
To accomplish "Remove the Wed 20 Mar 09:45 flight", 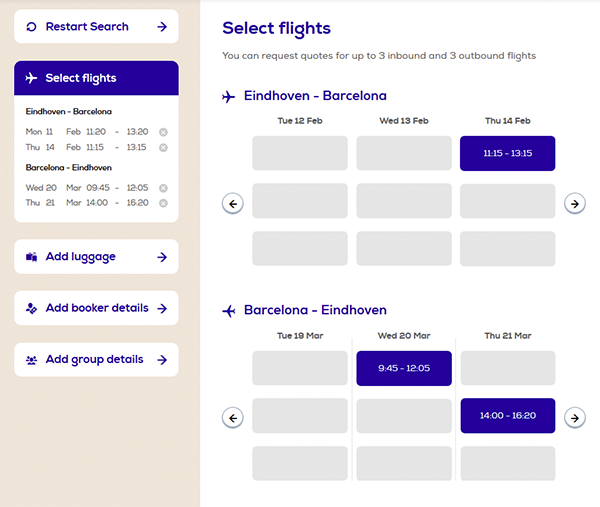I will pos(163,188).
